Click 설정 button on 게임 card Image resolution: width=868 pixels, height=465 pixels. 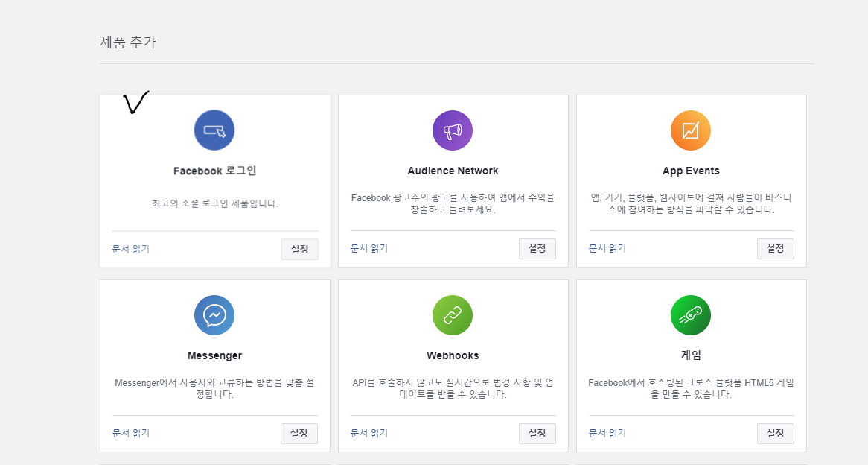775,434
